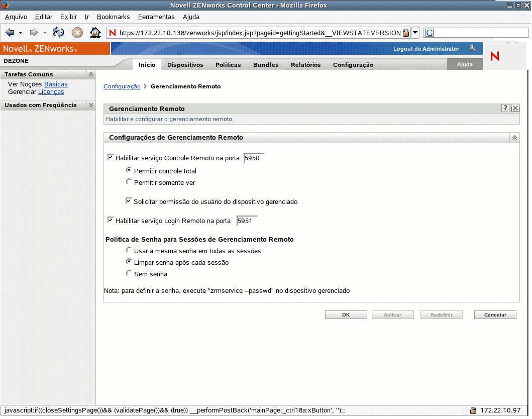Click the Licenças link
Image resolution: width=532 pixels, height=419 pixels.
click(x=51, y=91)
